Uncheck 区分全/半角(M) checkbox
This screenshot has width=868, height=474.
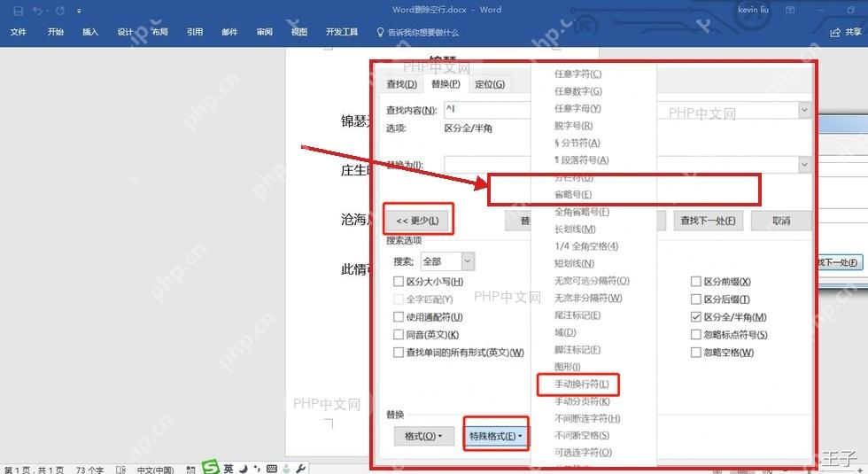(696, 317)
